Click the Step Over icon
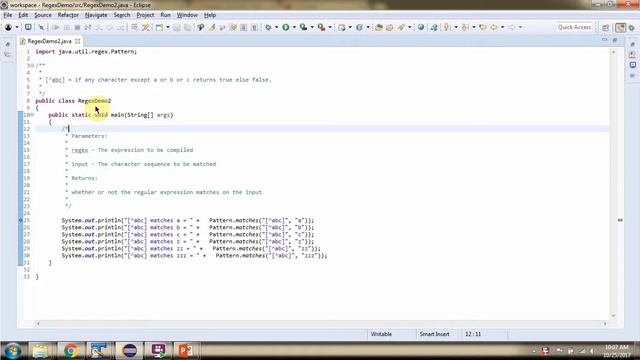This screenshot has width=640, height=360. 109,27
